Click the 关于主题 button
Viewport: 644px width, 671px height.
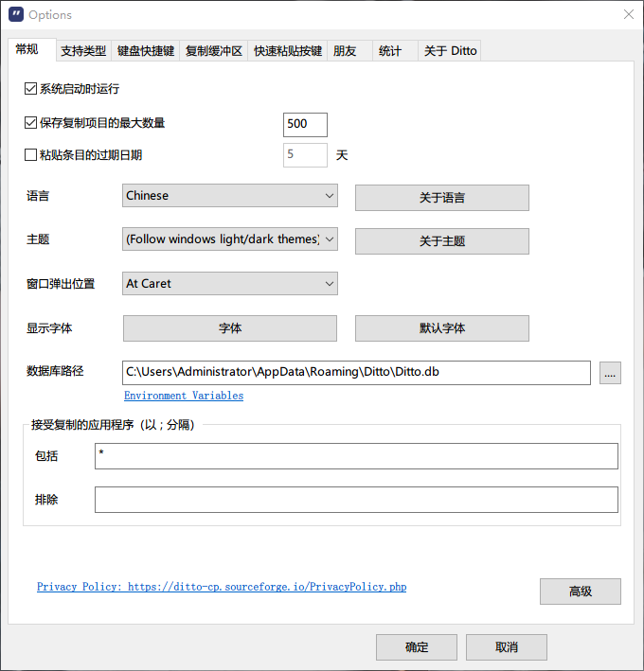442,241
